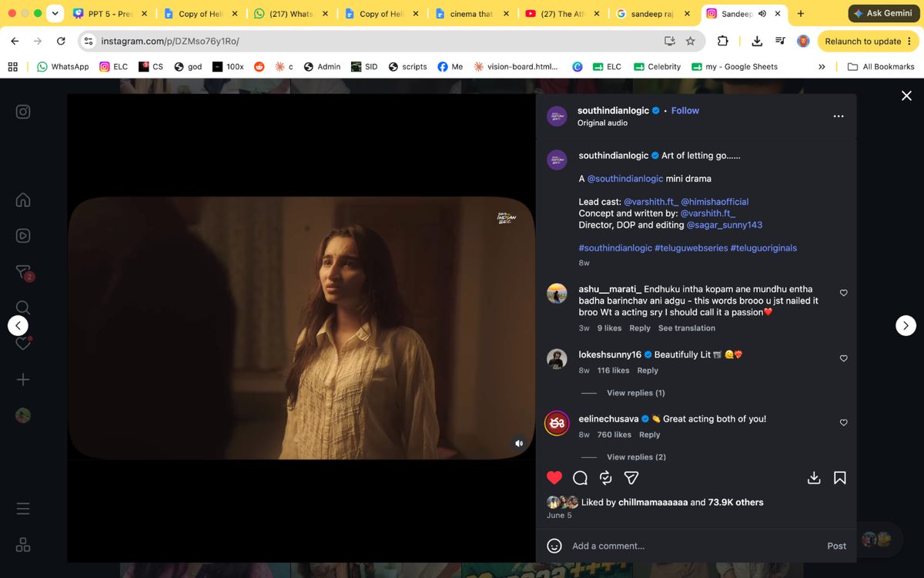Bookmark this page with the star icon

pos(690,41)
